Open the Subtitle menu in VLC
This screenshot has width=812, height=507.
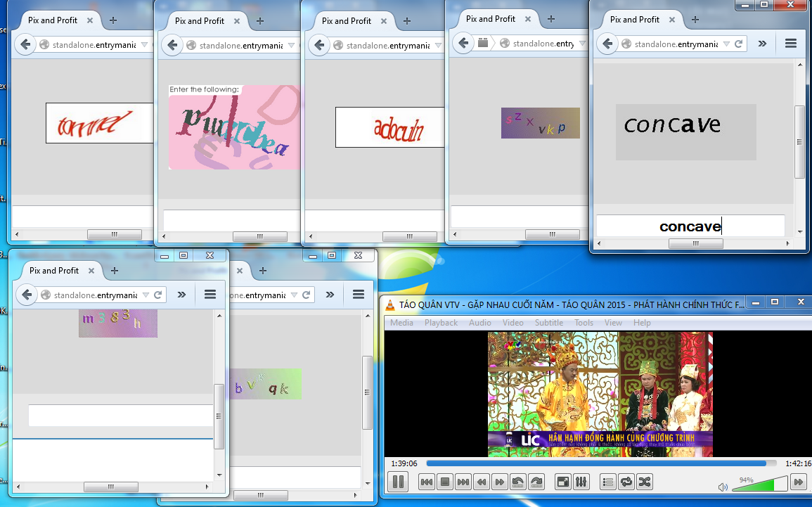pos(548,323)
